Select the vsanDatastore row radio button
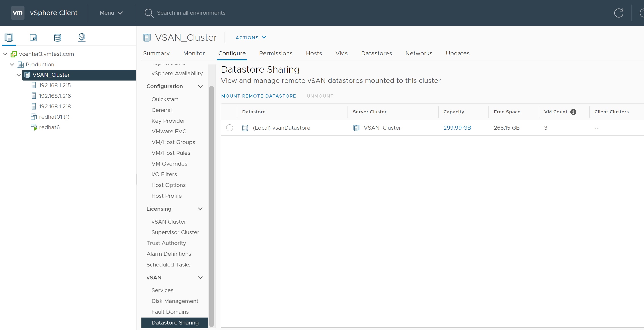This screenshot has width=644, height=330. coord(230,128)
